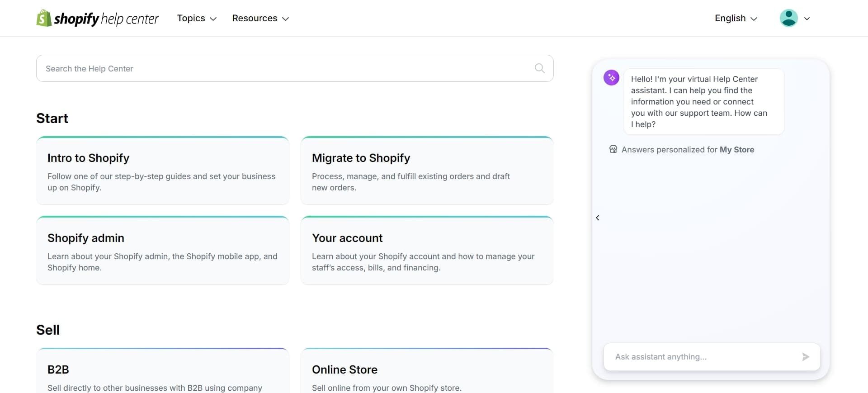The width and height of the screenshot is (868, 393).
Task: Collapse the assistant panel with the arrow
Action: [x=598, y=218]
